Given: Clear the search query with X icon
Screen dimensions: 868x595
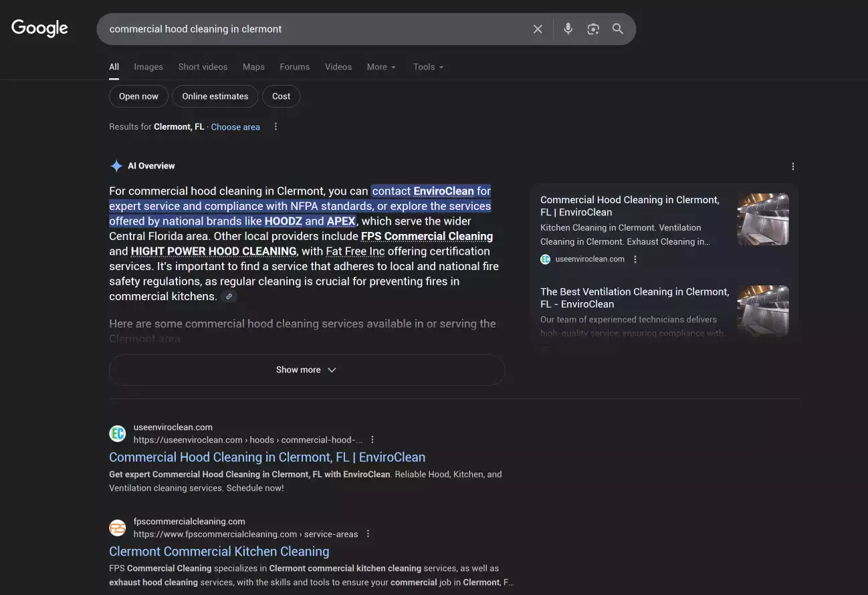Looking at the screenshot, I should [538, 29].
